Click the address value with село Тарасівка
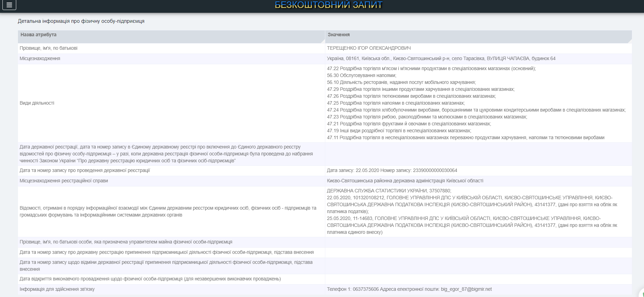 (x=441, y=59)
